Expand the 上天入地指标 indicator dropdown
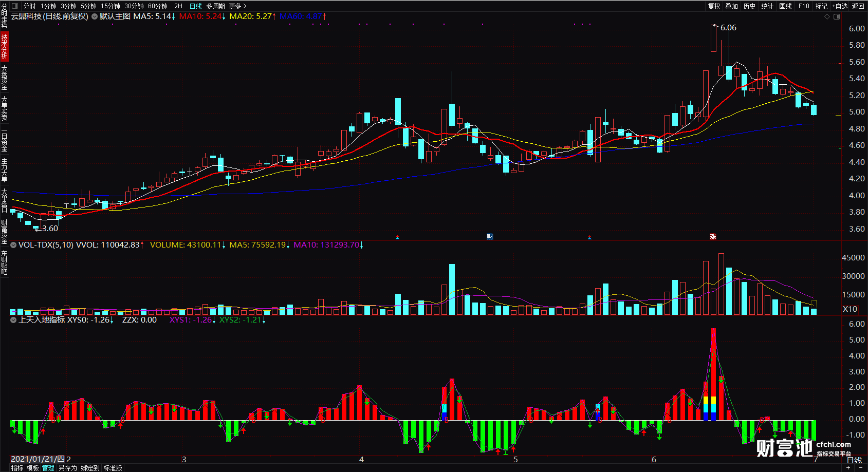The height and width of the screenshot is (472, 868). (13, 320)
